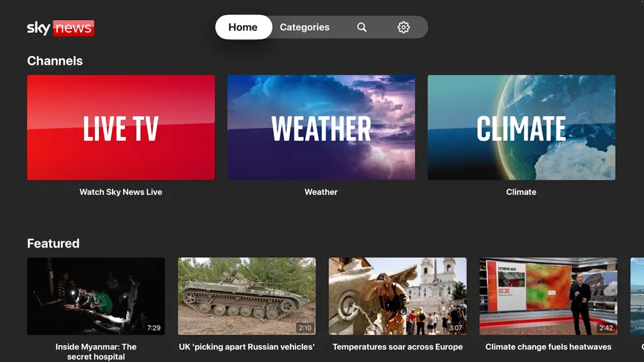This screenshot has width=644, height=362.
Task: Play the Inside Myanmar secret hospital video
Action: point(96,296)
